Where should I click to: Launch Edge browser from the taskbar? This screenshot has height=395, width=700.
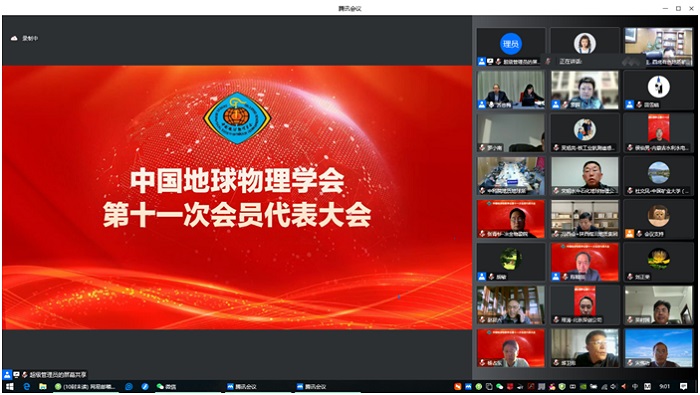coord(26,387)
